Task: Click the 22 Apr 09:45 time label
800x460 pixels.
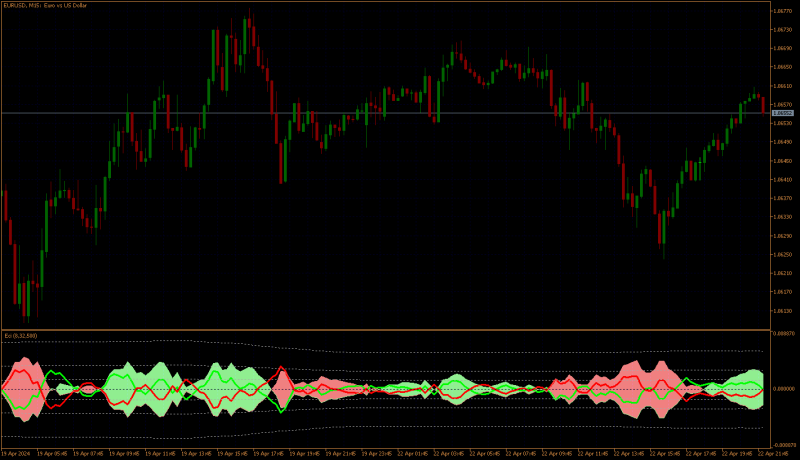Action: tap(557, 453)
